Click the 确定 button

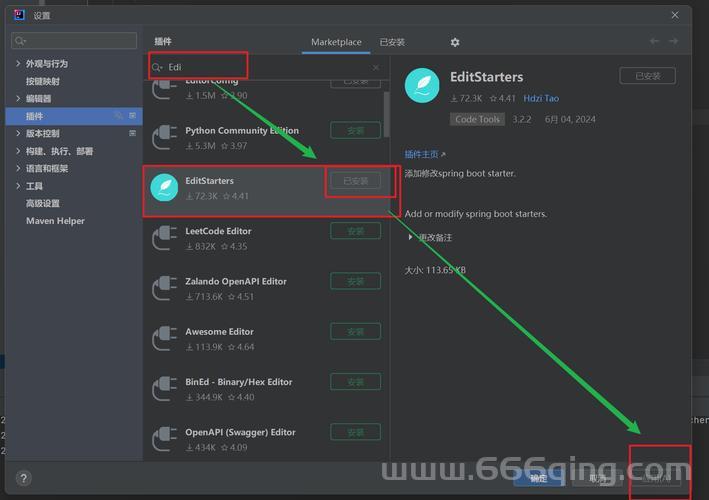[x=538, y=478]
